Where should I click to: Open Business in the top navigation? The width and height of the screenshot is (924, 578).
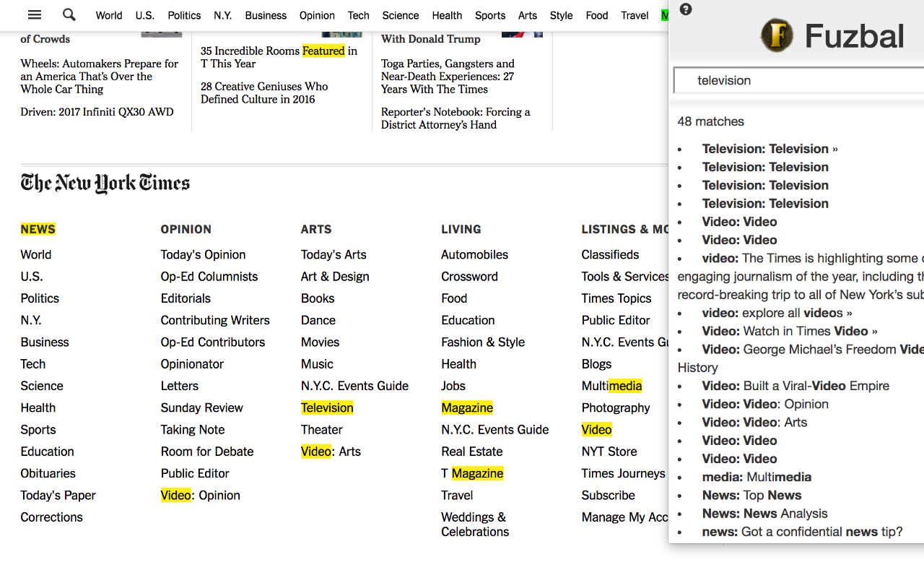(266, 15)
